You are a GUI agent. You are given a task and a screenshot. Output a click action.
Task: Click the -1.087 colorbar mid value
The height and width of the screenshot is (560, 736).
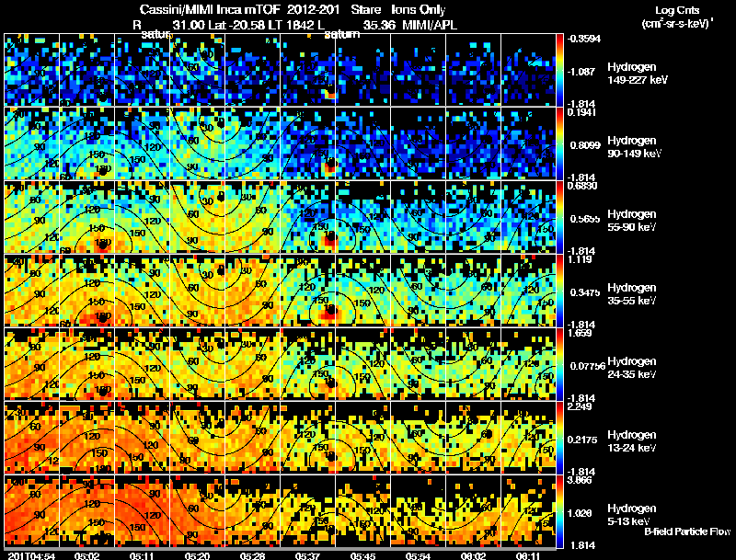(581, 72)
